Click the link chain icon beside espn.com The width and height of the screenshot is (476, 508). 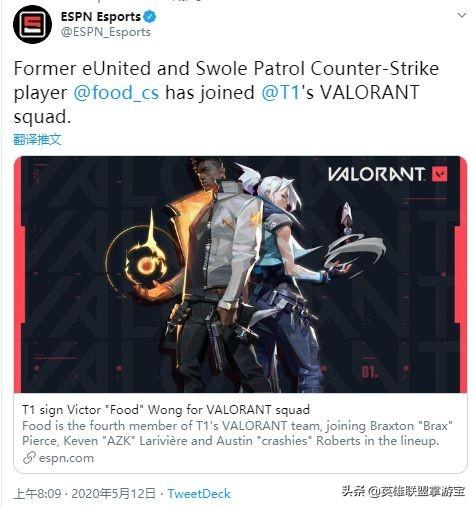click(29, 458)
